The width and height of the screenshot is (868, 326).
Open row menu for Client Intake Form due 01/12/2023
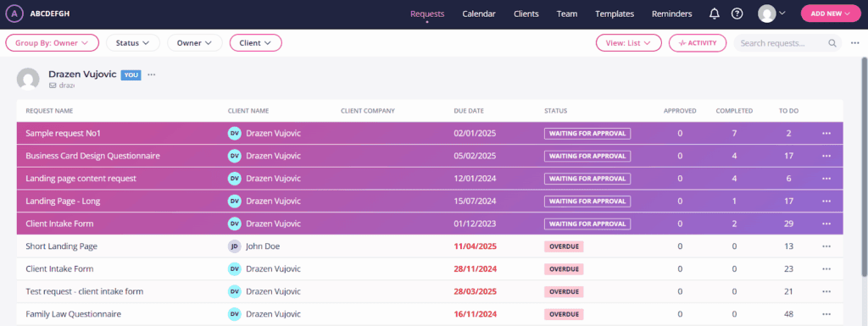pyautogui.click(x=826, y=224)
